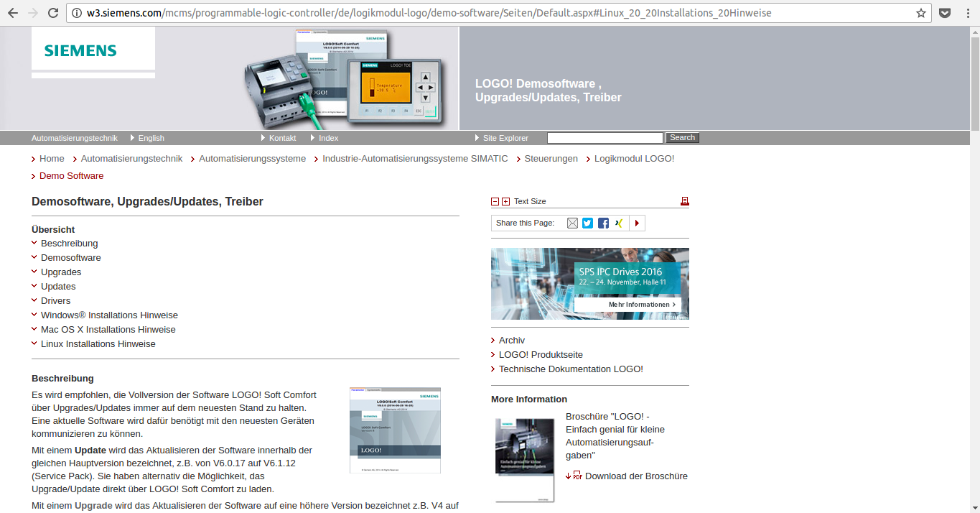980x513 pixels.
Task: Expand extra sharing options with the arrow
Action: 637,223
